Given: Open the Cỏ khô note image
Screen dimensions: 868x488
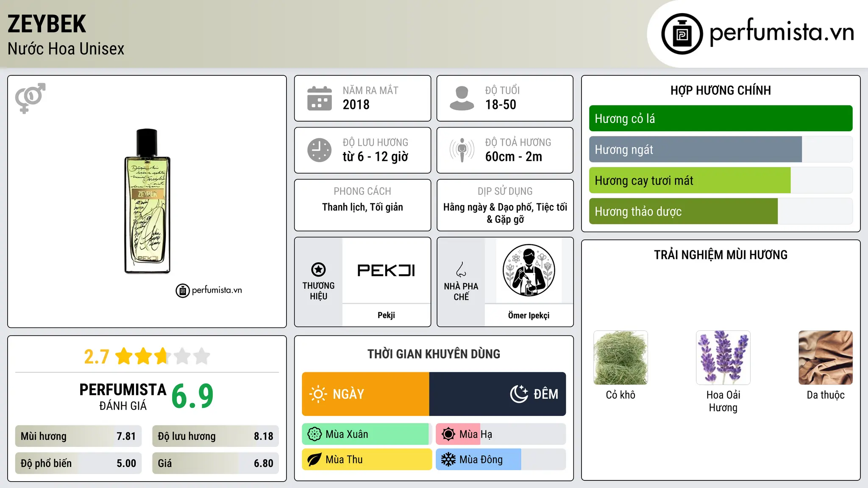Looking at the screenshot, I should pos(620,358).
